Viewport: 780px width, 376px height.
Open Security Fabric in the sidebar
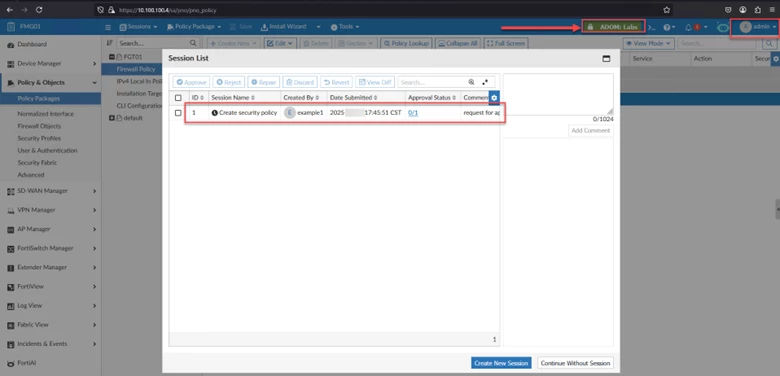[37, 163]
